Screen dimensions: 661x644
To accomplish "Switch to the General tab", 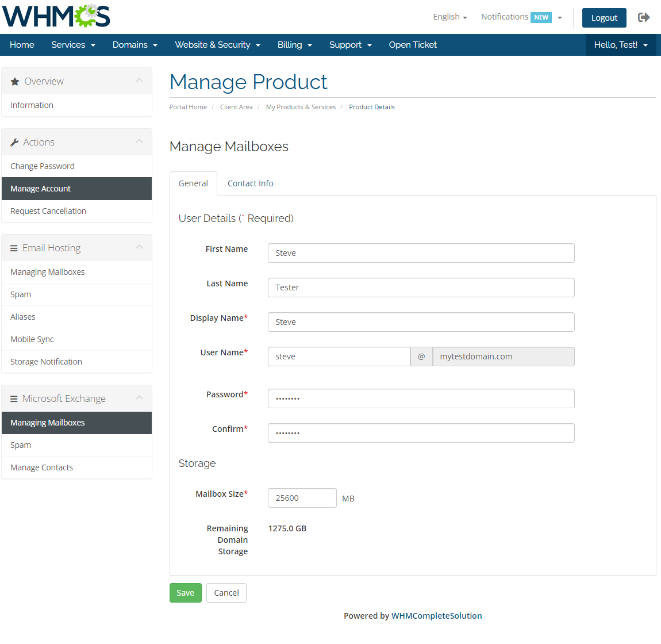I will pos(193,183).
